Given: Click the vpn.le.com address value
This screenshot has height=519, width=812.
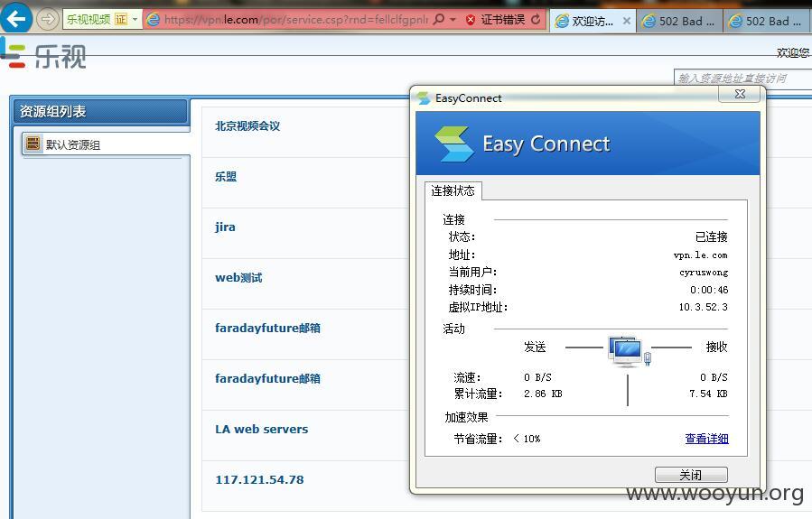Looking at the screenshot, I should click(x=700, y=255).
